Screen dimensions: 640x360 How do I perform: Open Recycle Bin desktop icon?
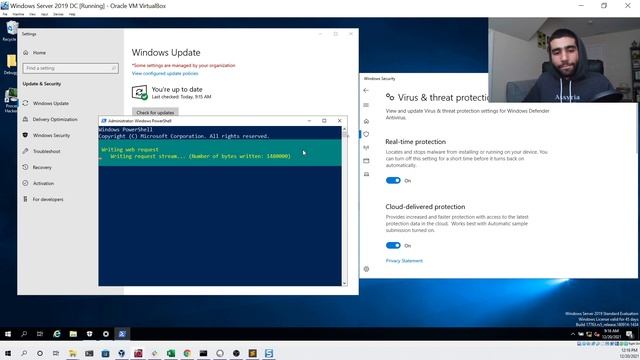(x=11, y=31)
